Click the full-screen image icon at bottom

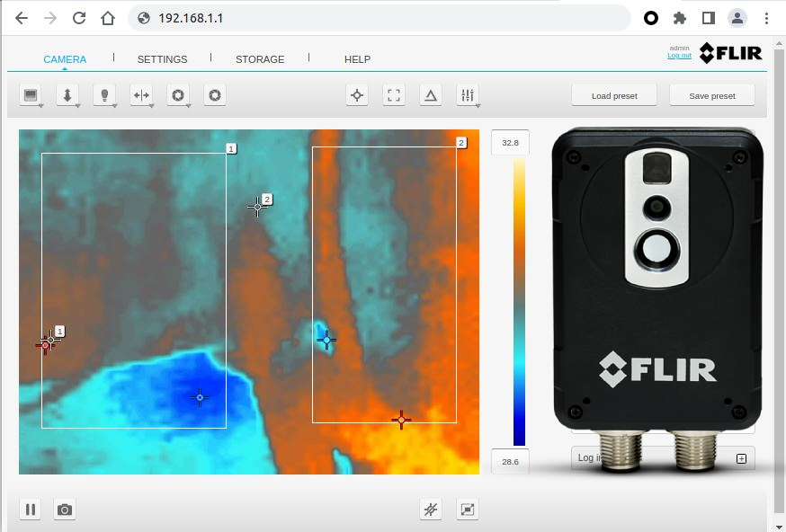click(x=468, y=510)
